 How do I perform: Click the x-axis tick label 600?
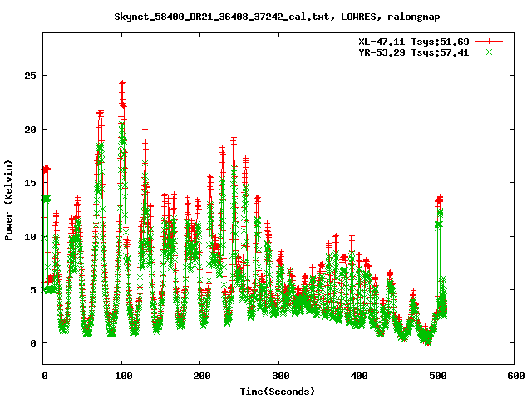tap(516, 376)
